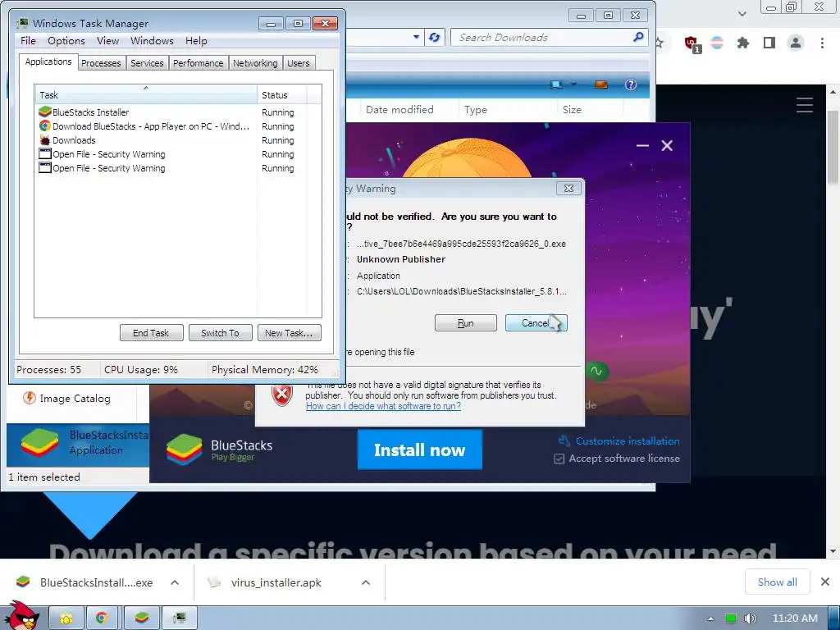Expand Chrome tab search chevron
The image size is (840, 630).
(742, 14)
